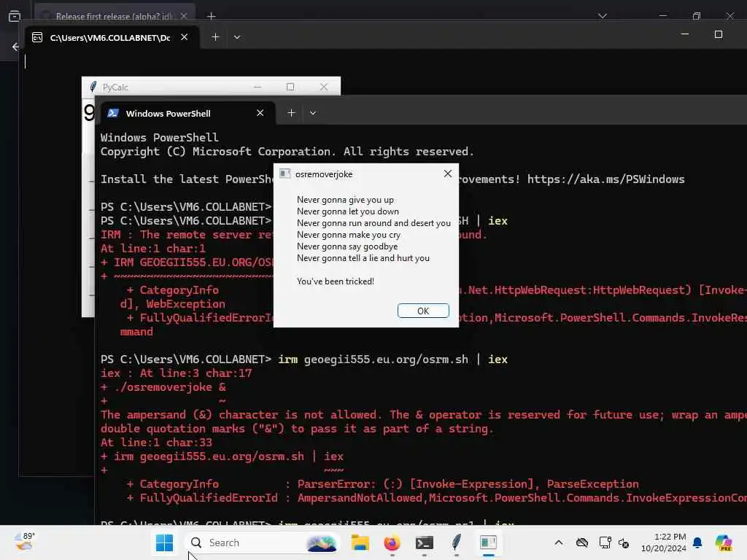This screenshot has height=560, width=747.
Task: Close the PyCalc window
Action: (x=323, y=87)
